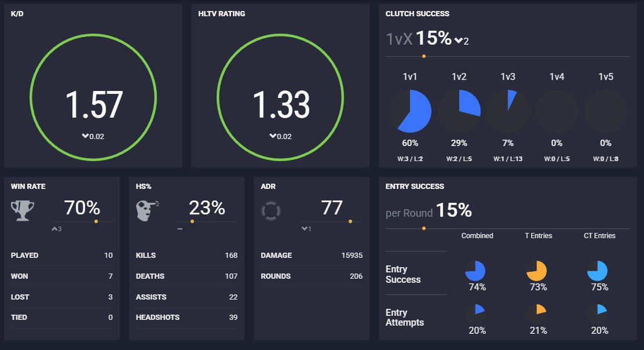Screen dimensions: 644x350
Task: Click the WIN RATE panel title
Action: (28, 186)
